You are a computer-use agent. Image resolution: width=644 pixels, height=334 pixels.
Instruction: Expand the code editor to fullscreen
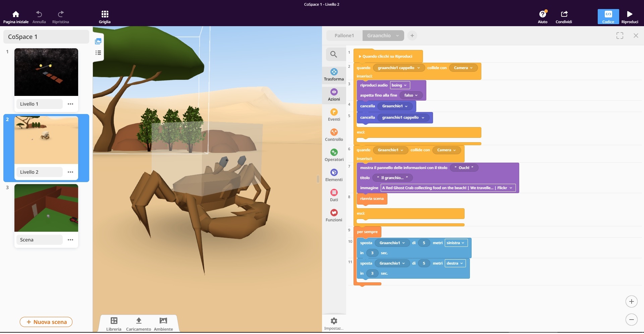tap(620, 36)
